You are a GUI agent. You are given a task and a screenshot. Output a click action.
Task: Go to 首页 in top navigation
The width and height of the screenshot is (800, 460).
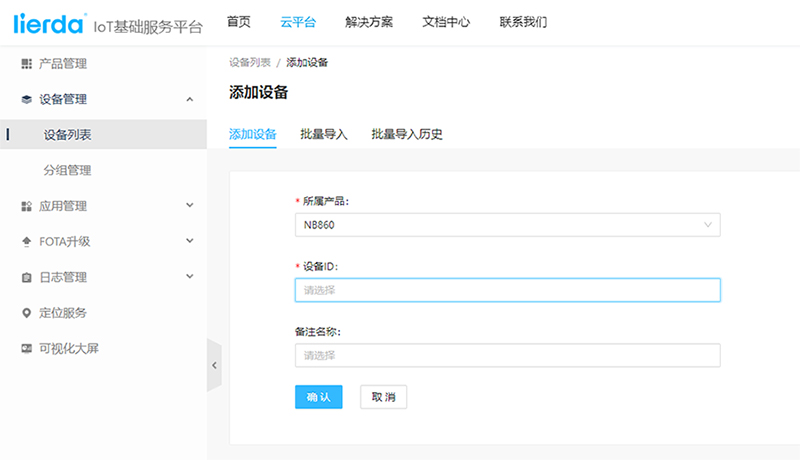pyautogui.click(x=239, y=22)
